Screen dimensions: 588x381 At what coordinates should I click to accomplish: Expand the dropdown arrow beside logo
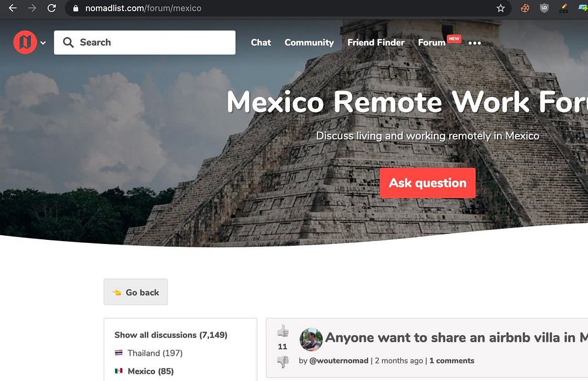click(43, 43)
